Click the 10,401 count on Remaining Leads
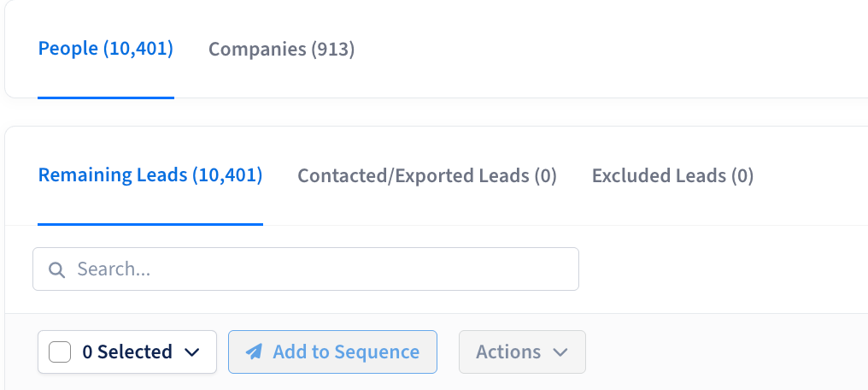The width and height of the screenshot is (868, 390). coord(227,175)
